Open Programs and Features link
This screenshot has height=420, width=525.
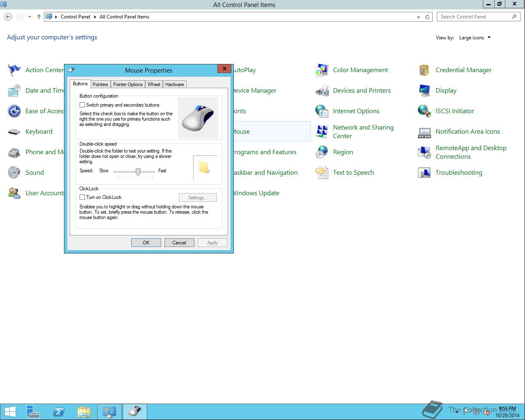pos(265,152)
